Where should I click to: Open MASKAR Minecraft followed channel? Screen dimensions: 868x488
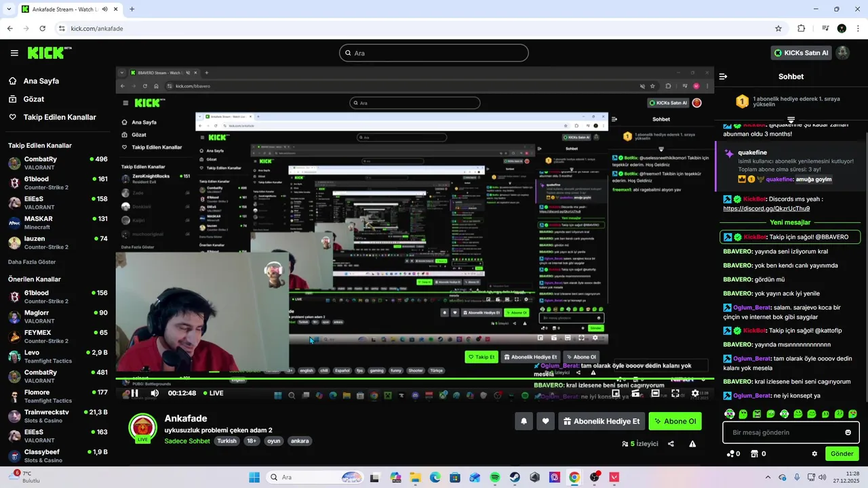pyautogui.click(x=57, y=223)
